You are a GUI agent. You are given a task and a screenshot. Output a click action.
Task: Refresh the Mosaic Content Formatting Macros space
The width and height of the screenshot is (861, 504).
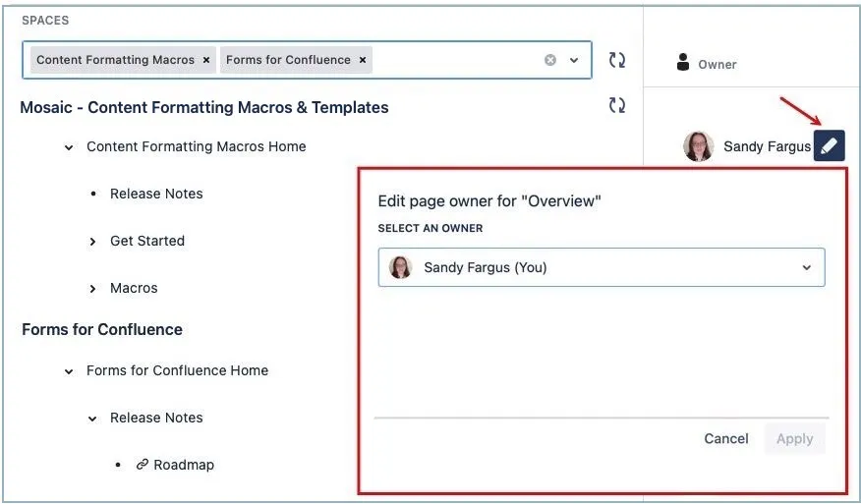[617, 105]
